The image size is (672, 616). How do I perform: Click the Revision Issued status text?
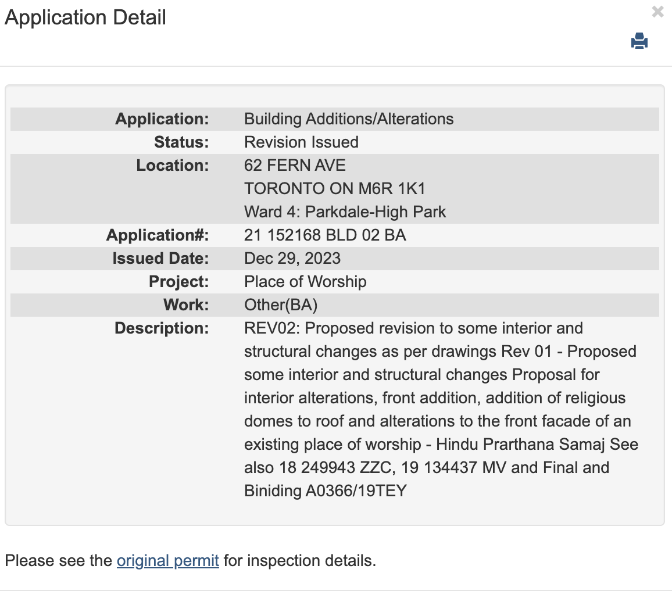pyautogui.click(x=301, y=142)
